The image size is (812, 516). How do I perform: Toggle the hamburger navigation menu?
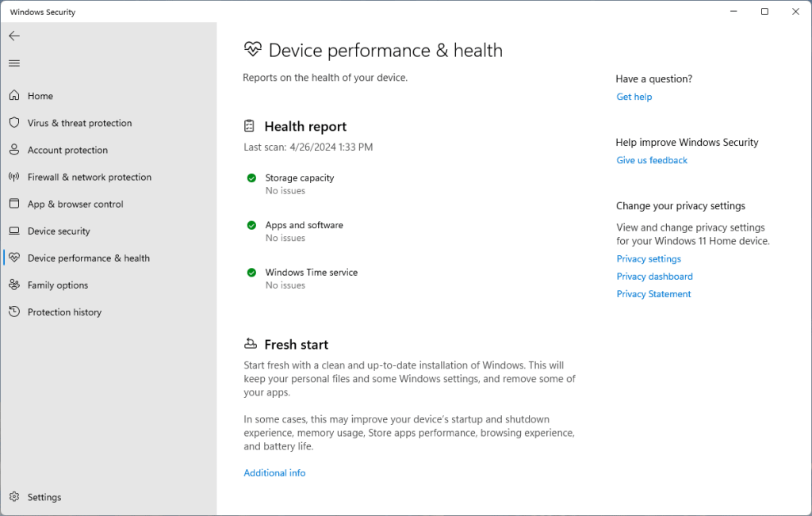[x=14, y=63]
